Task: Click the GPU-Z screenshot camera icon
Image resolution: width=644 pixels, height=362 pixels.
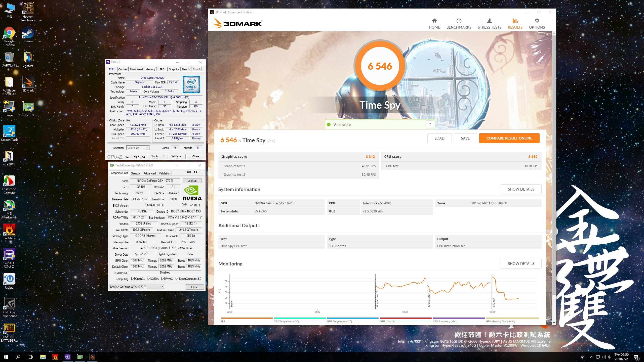Action: 189,172
